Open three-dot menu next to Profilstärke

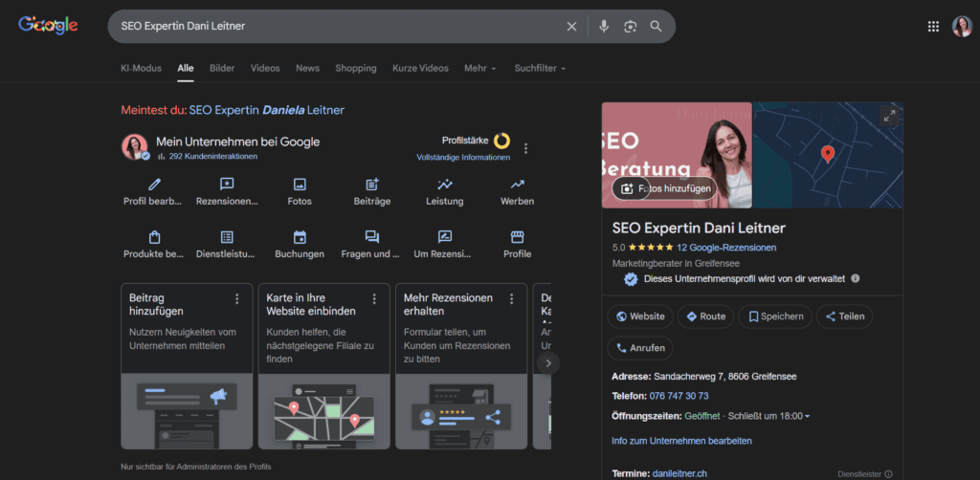click(x=525, y=148)
